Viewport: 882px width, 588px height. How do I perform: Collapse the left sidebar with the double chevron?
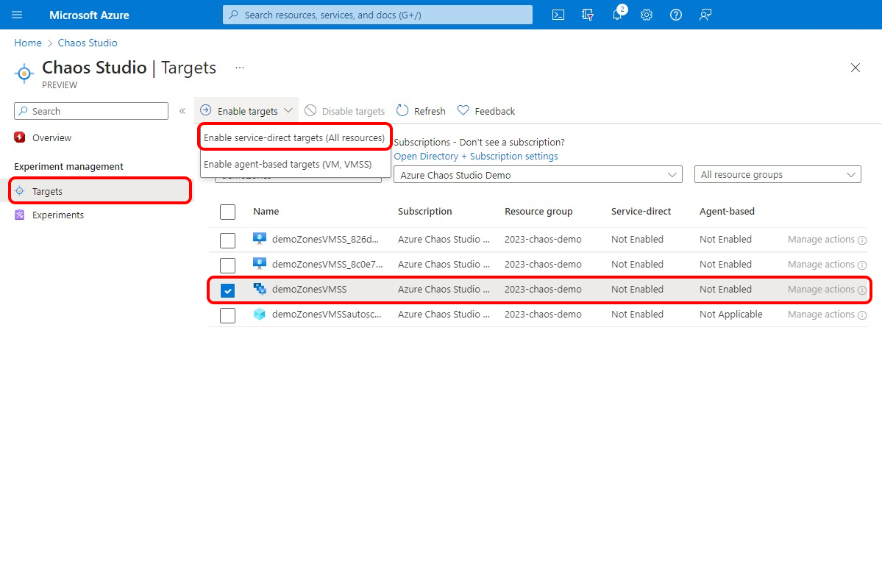pos(182,111)
